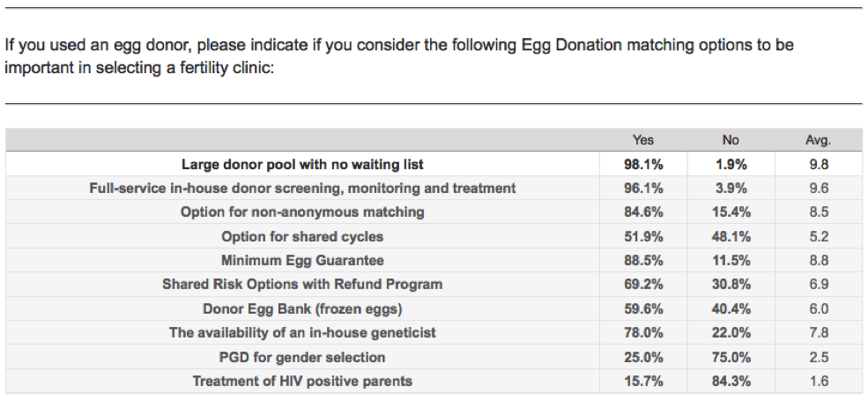Select the "Donor Egg Bank (frozen eggs)" label

302,308
